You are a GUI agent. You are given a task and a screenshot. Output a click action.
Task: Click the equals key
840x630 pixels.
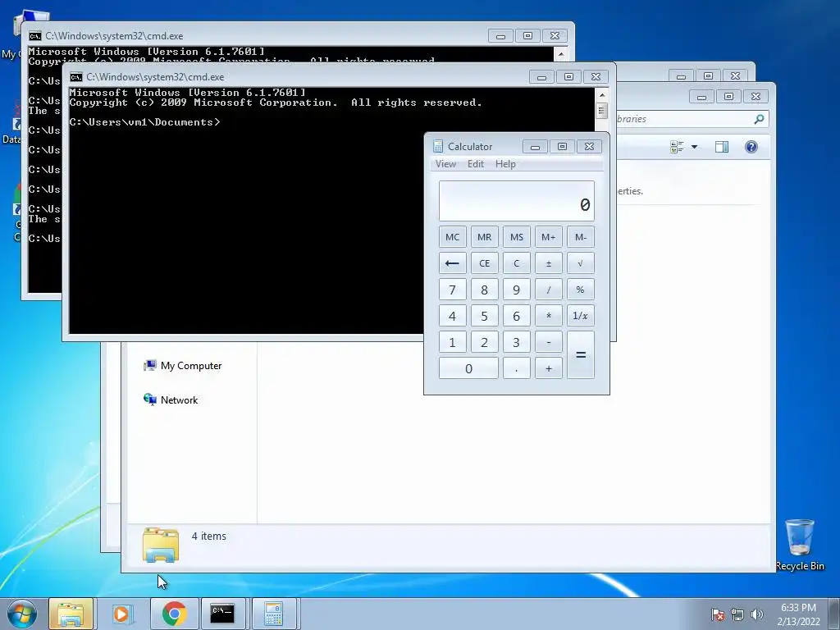point(581,354)
